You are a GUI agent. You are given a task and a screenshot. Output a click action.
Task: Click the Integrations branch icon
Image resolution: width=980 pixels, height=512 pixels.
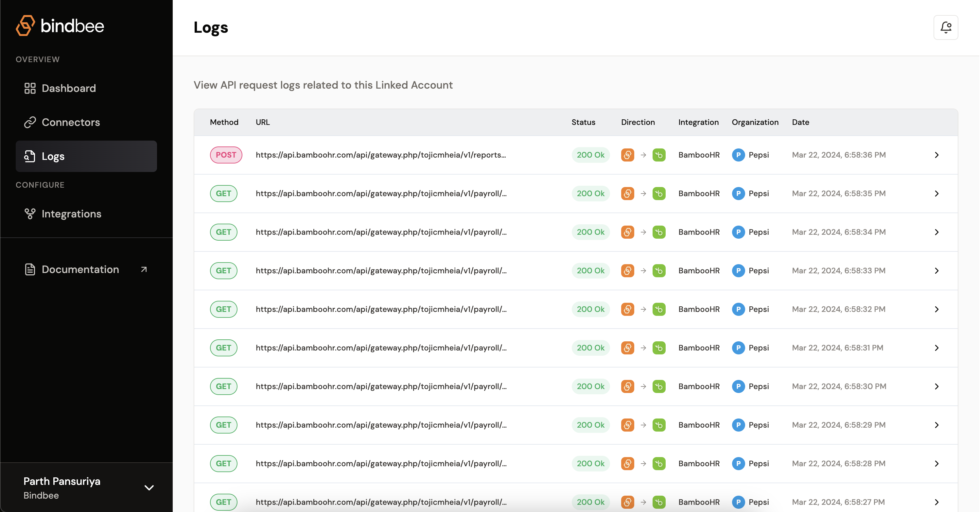[30, 214]
